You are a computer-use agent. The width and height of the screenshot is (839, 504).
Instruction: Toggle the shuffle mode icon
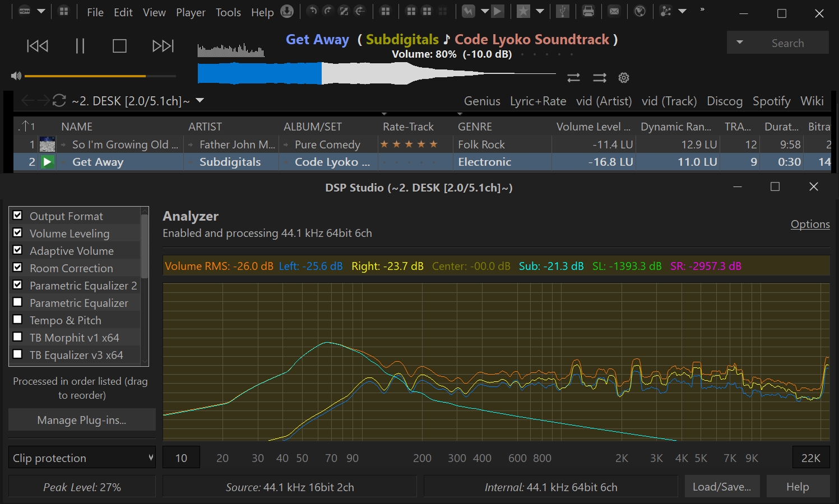point(600,78)
